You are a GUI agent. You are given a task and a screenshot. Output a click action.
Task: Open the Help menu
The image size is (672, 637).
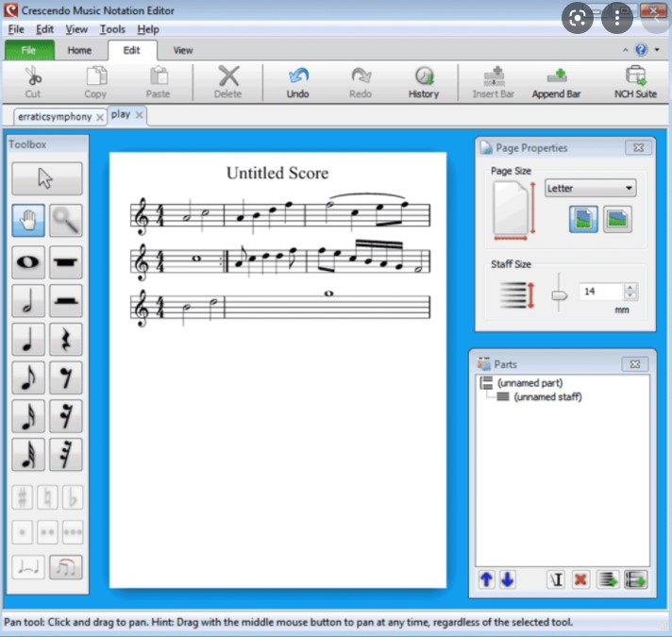[x=148, y=29]
